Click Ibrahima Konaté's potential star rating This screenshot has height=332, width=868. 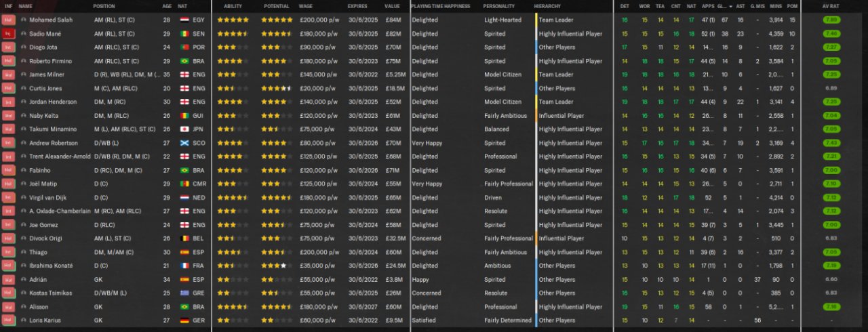[x=277, y=266]
